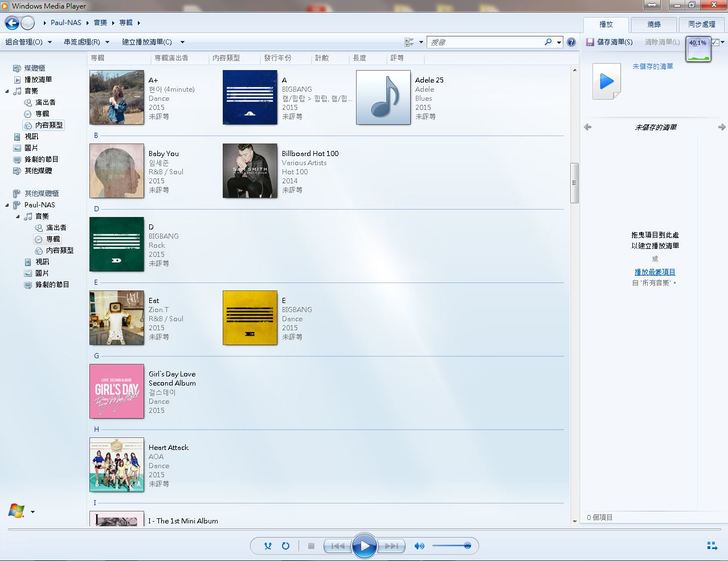The width and height of the screenshot is (728, 561).
Task: Toggle shuffle mode
Action: (268, 546)
